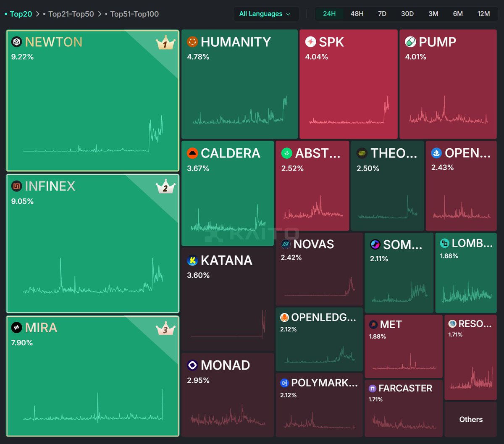Viewport: 504px width, 444px height.
Task: Click the rank 2 crown on INFINEX
Action: [165, 187]
